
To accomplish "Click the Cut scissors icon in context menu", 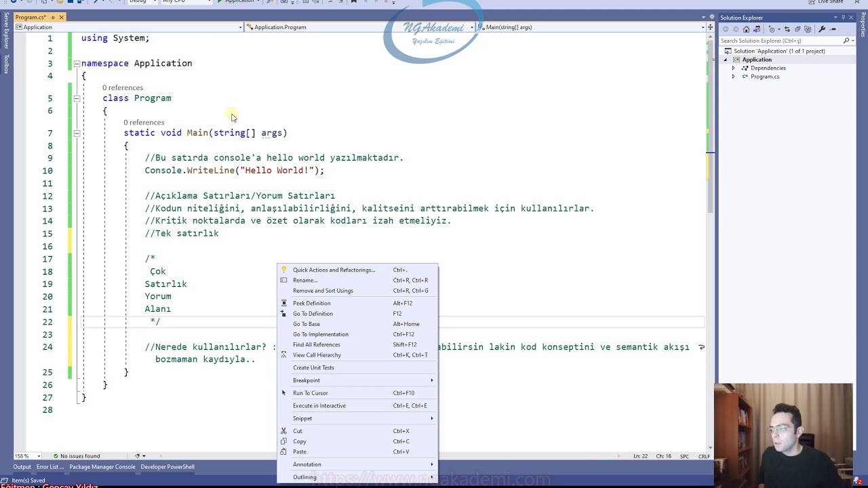I will click(283, 431).
